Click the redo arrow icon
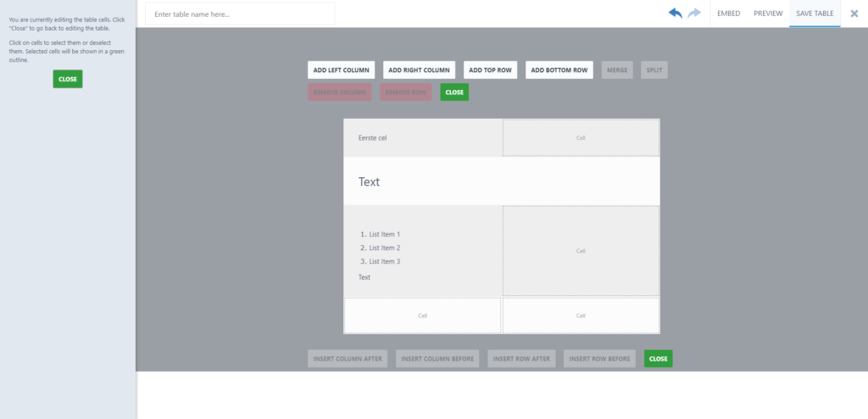This screenshot has height=419, width=868. (x=694, y=13)
